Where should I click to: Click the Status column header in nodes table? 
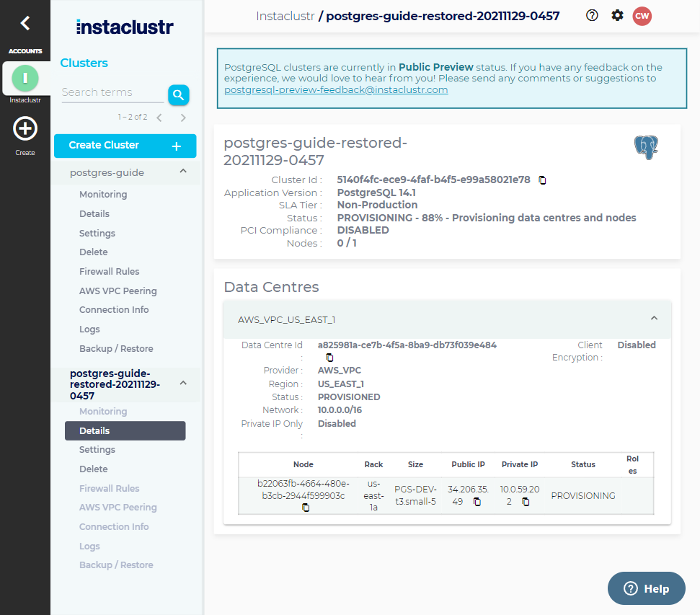coord(583,464)
